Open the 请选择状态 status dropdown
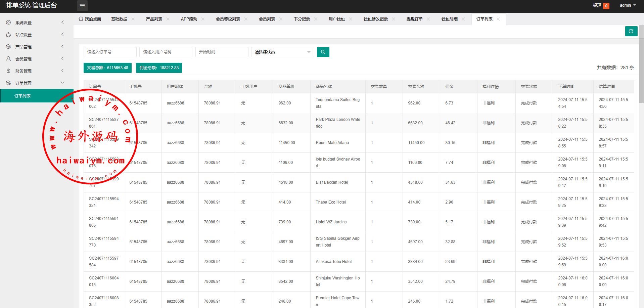The image size is (644, 308). (x=282, y=52)
